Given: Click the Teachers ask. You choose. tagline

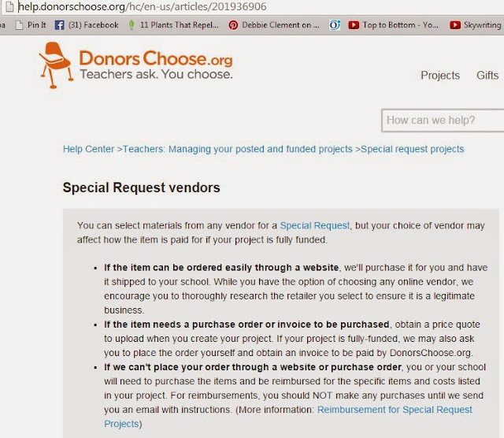Looking at the screenshot, I should click(x=156, y=74).
